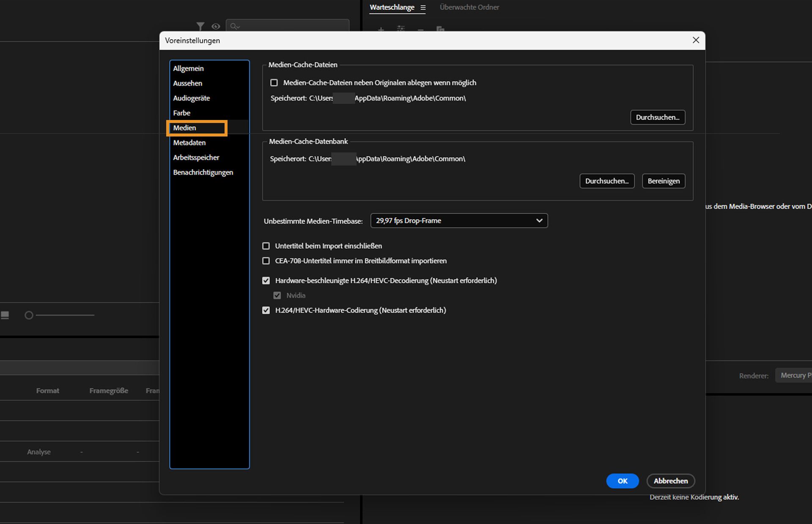The height and width of the screenshot is (524, 812).
Task: Open the Renderer dropdown showing Mercury
Action: [794, 375]
